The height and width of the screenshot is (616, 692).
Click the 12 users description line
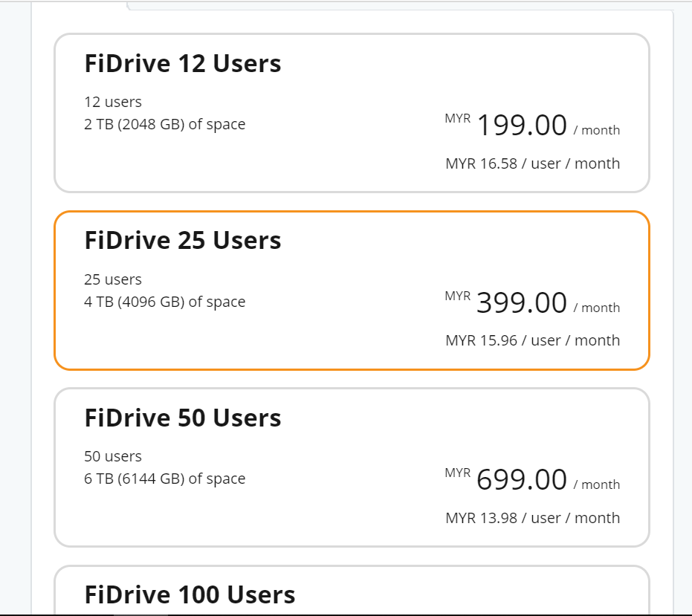pyautogui.click(x=113, y=102)
